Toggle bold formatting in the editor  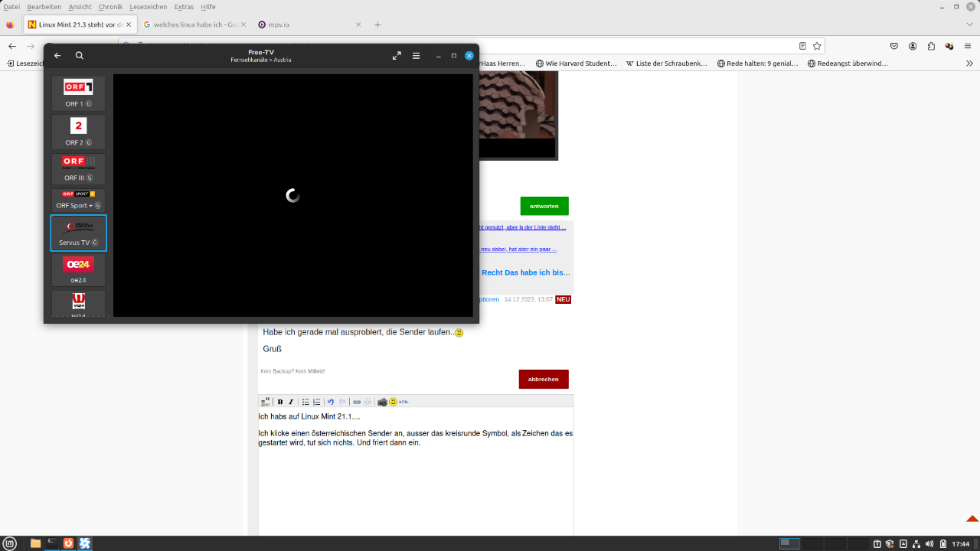(x=280, y=402)
